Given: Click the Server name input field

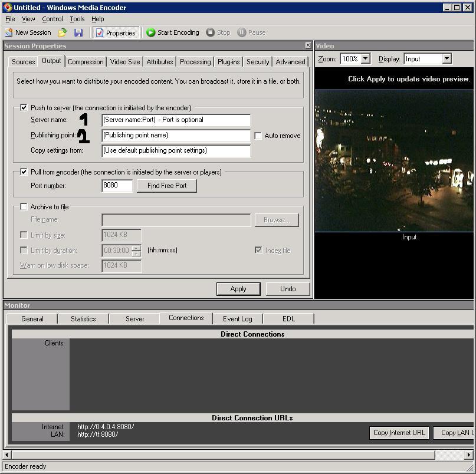Looking at the screenshot, I should click(x=176, y=120).
